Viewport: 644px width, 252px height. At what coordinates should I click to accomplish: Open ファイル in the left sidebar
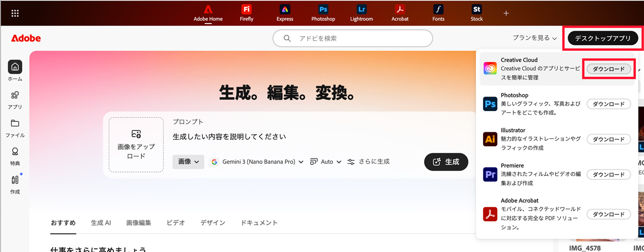15,128
